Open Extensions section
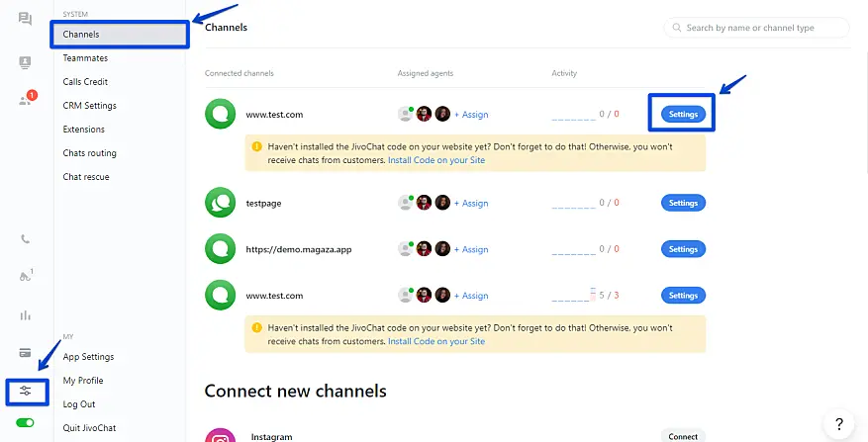This screenshot has height=442, width=868. coord(83,130)
